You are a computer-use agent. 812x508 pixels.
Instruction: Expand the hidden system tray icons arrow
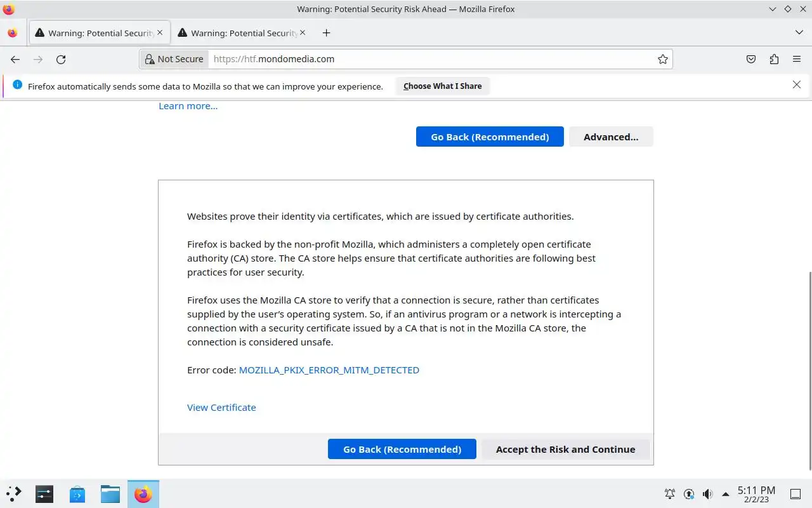pyautogui.click(x=726, y=493)
